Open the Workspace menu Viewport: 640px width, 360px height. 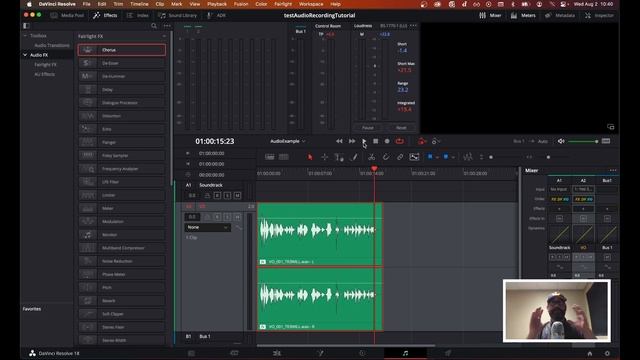(x=311, y=4)
